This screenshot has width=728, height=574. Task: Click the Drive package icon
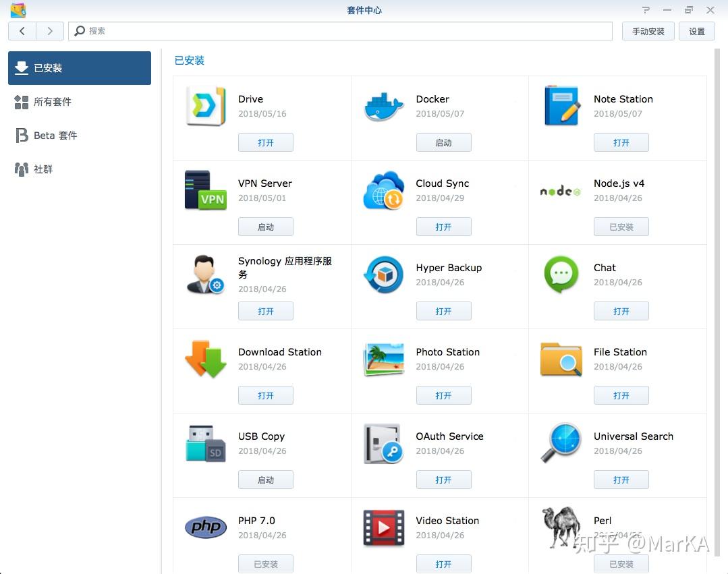206,106
